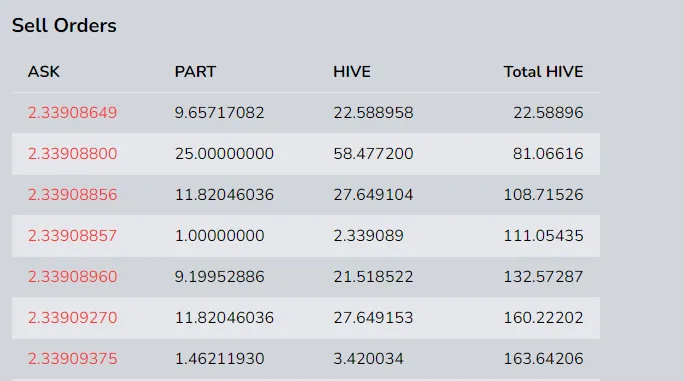The image size is (684, 381).
Task: Select ask price 2.33908800
Action: coord(72,154)
